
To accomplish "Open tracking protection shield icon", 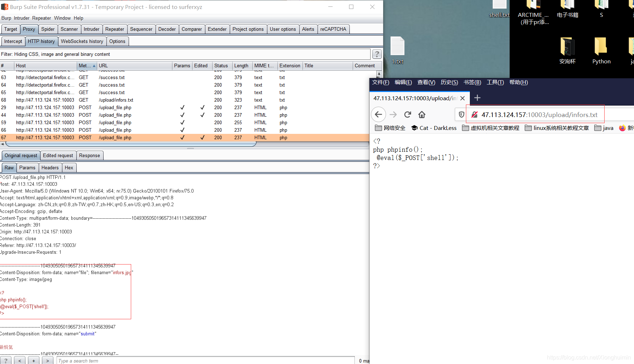I will 462,115.
